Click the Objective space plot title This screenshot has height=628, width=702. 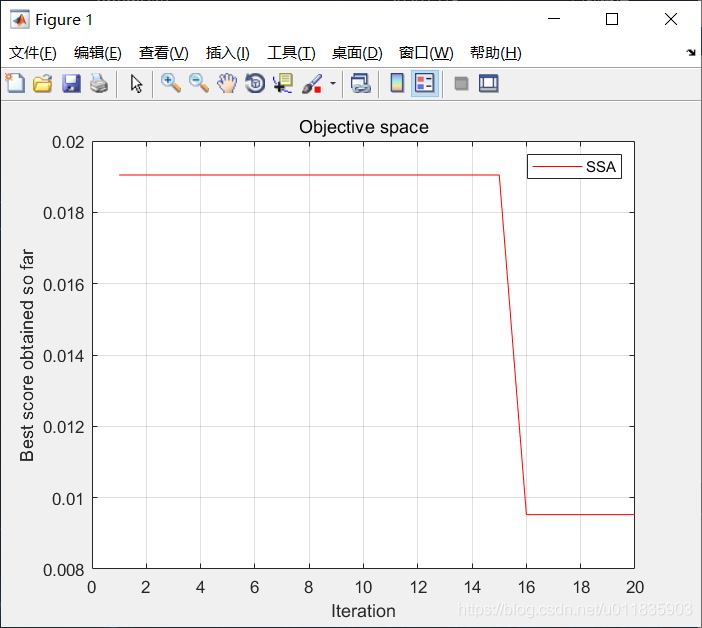pyautogui.click(x=364, y=127)
